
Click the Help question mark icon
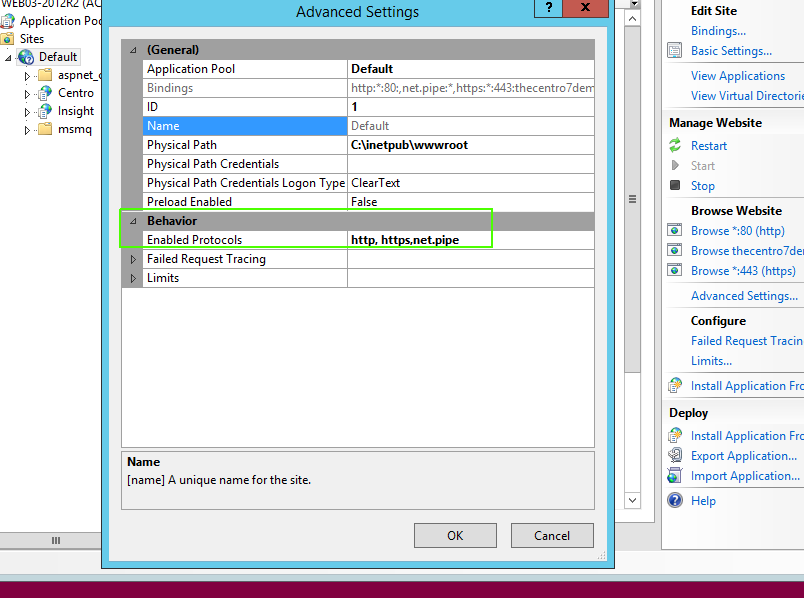tap(676, 501)
